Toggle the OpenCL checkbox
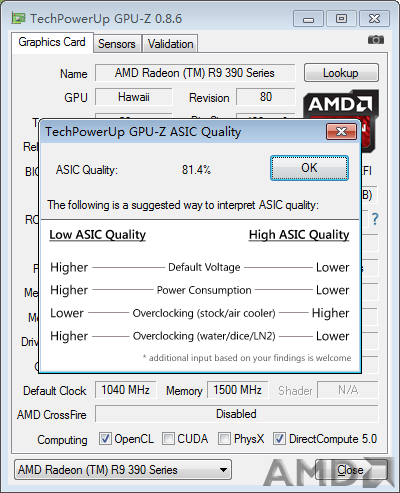Screen dimensions: 400x493 tap(105, 439)
